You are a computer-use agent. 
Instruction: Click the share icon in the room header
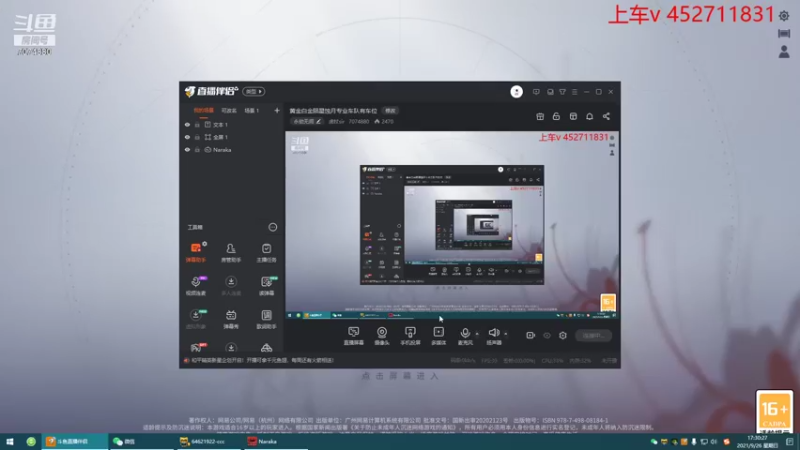(x=606, y=116)
